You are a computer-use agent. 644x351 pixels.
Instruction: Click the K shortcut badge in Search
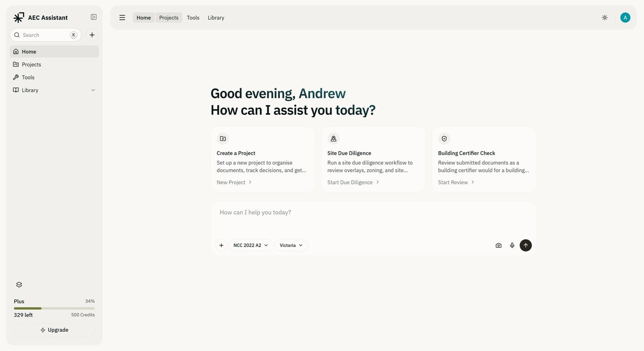74,35
